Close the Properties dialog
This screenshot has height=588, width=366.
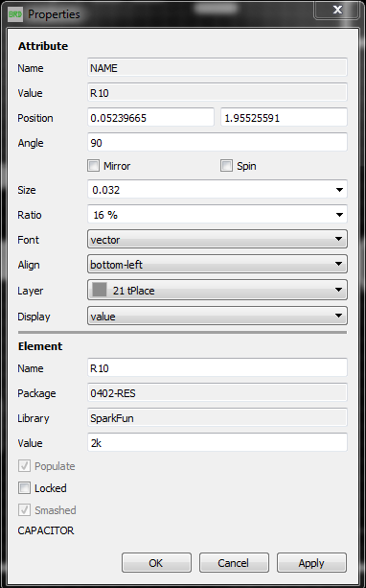pyautogui.click(x=337, y=10)
